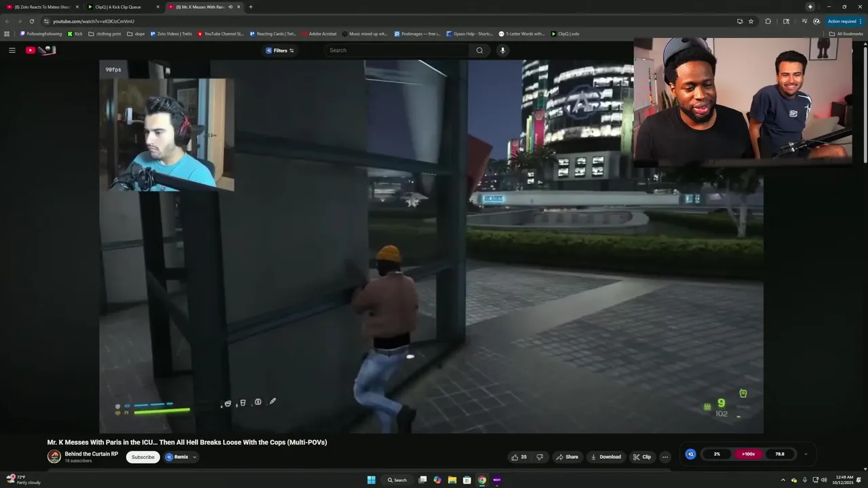Open Reacting Cards Trello bookmark
The height and width of the screenshot is (488, 868).
(273, 33)
